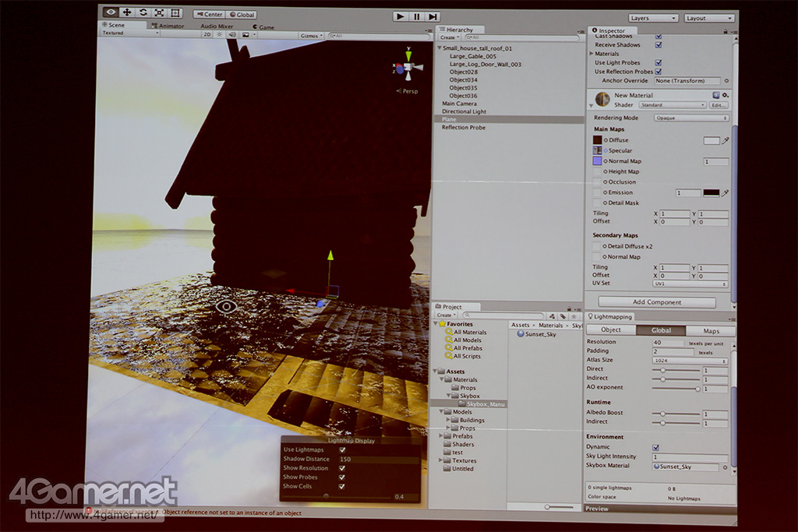
Task: Save search star in Project panel
Action: 574,315
